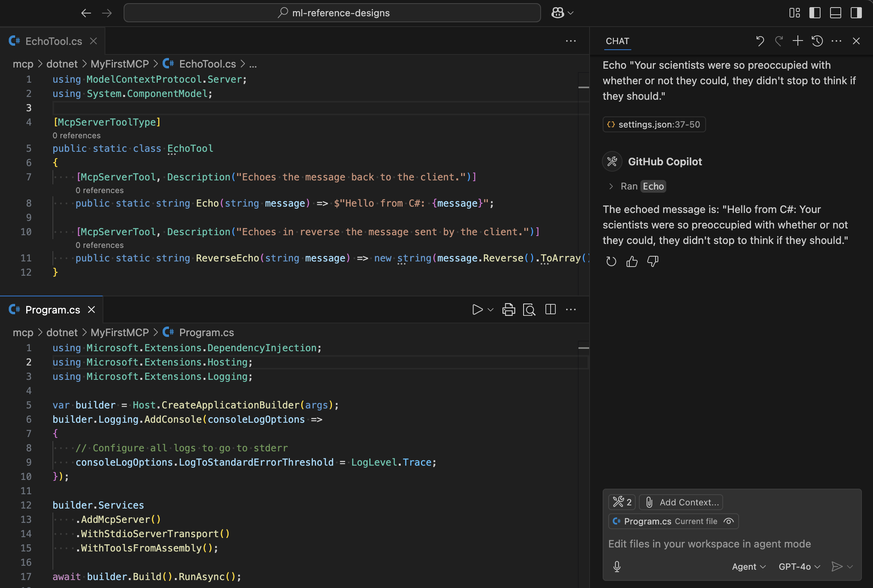Open the tools selector showing 2
Screen dimensions: 873x588
pos(622,502)
